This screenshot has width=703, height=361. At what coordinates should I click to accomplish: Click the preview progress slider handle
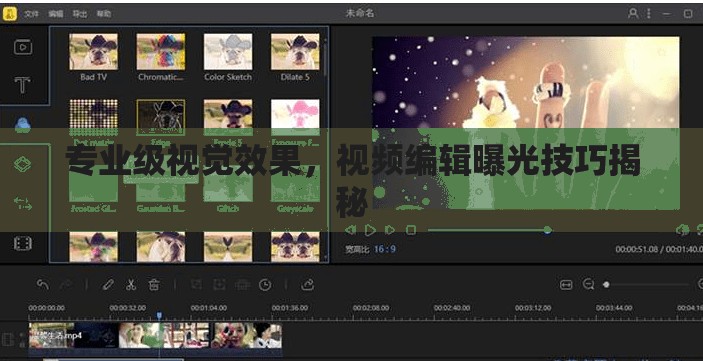pos(547,230)
